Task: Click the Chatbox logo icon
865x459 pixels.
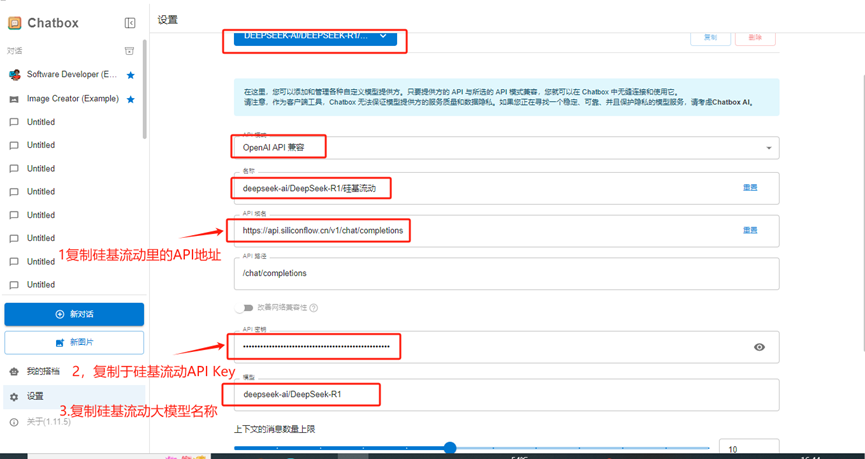Action: tap(14, 23)
